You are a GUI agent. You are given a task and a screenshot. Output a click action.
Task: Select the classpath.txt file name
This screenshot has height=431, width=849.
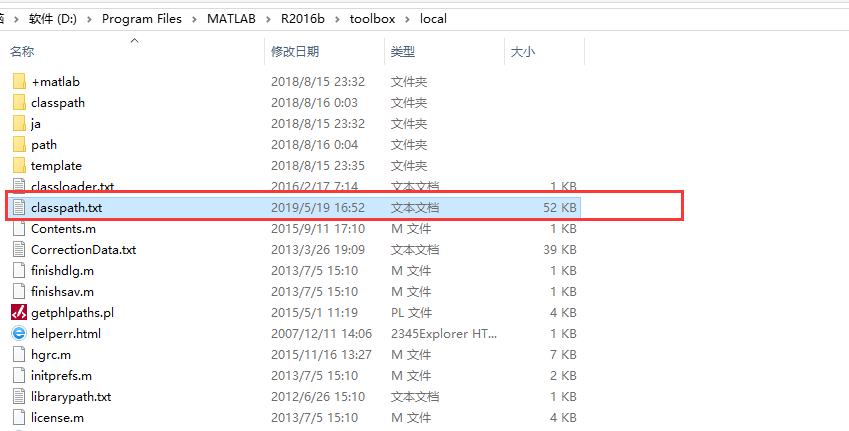(67, 207)
